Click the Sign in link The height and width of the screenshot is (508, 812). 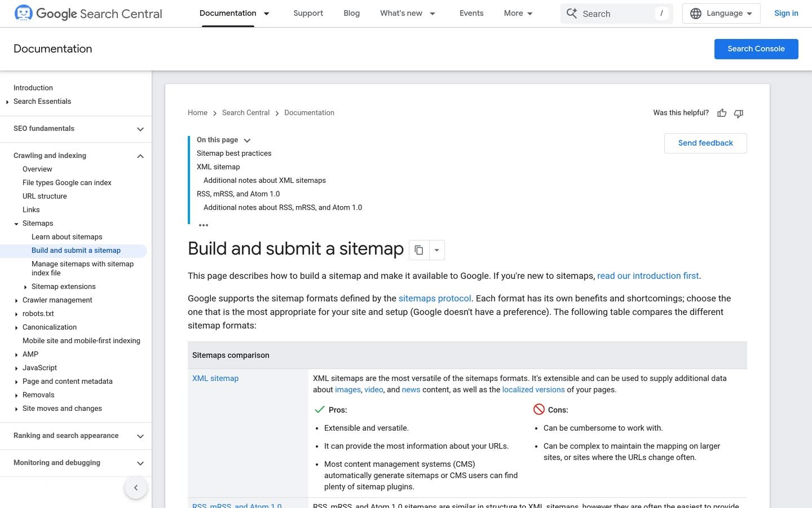(x=786, y=13)
